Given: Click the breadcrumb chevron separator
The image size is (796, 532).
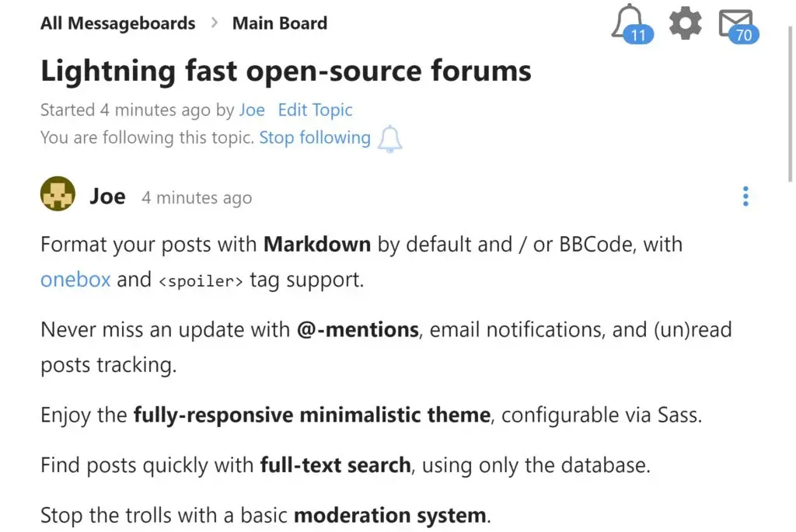Looking at the screenshot, I should pyautogui.click(x=215, y=23).
